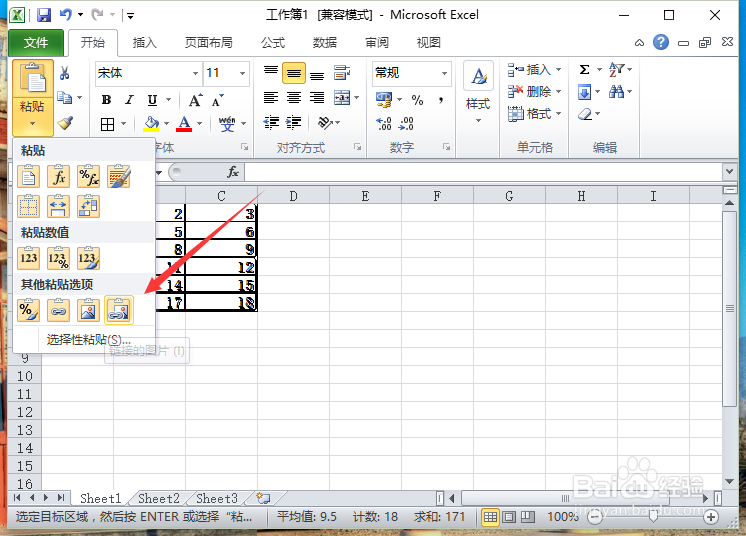Choose the Formatting-only paste option
Viewport: 746px width, 536px height.
(29, 310)
